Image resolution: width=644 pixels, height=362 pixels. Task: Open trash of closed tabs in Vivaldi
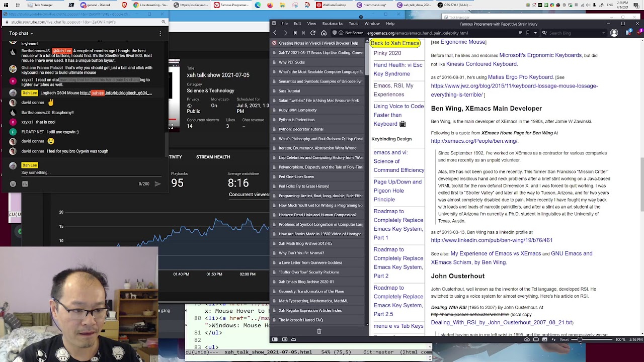[318, 331]
